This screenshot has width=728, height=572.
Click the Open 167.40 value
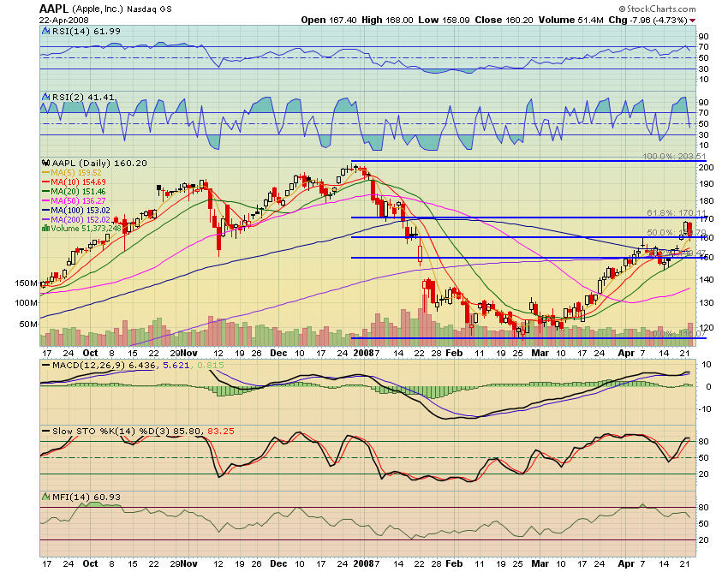(x=328, y=20)
